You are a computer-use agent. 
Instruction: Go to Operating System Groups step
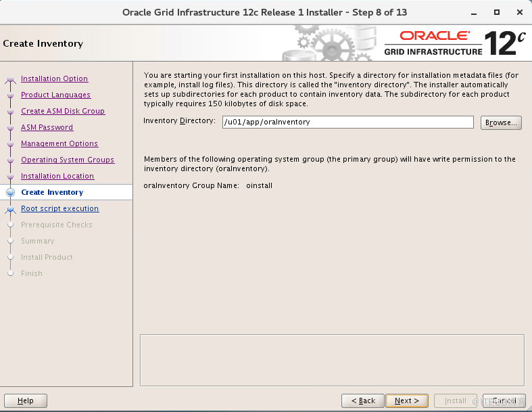coord(68,160)
